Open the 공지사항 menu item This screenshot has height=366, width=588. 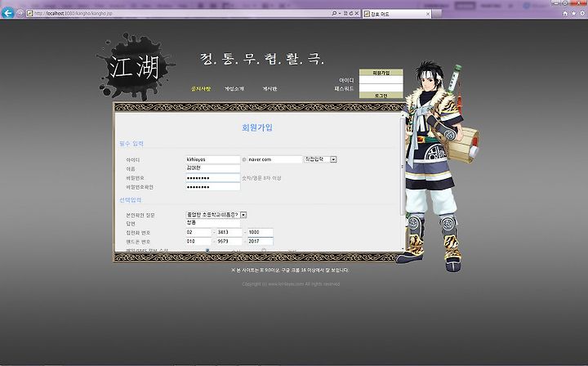pos(201,89)
